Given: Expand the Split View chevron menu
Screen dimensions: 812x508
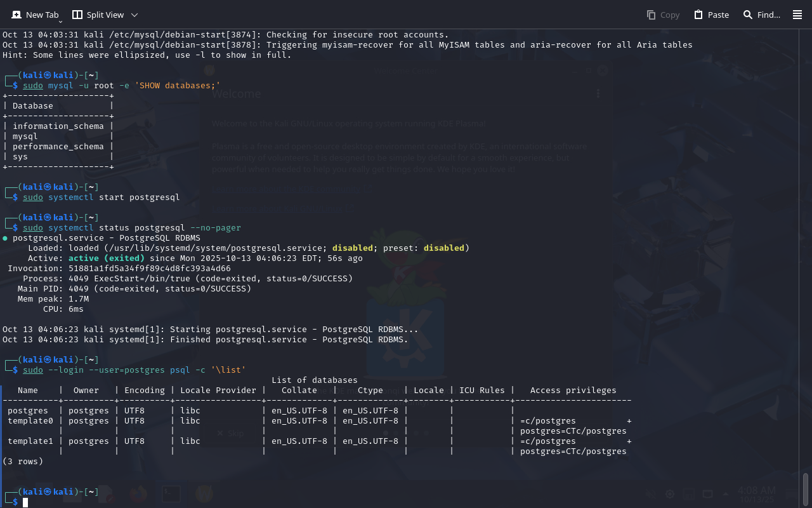Looking at the screenshot, I should (134, 15).
